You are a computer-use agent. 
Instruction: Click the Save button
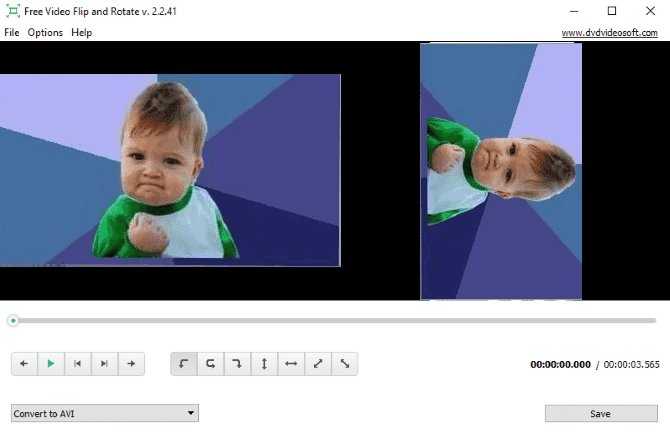(x=601, y=413)
